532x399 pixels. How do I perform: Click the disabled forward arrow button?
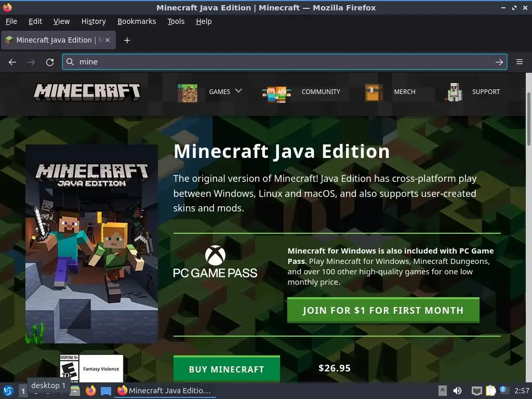coord(31,62)
